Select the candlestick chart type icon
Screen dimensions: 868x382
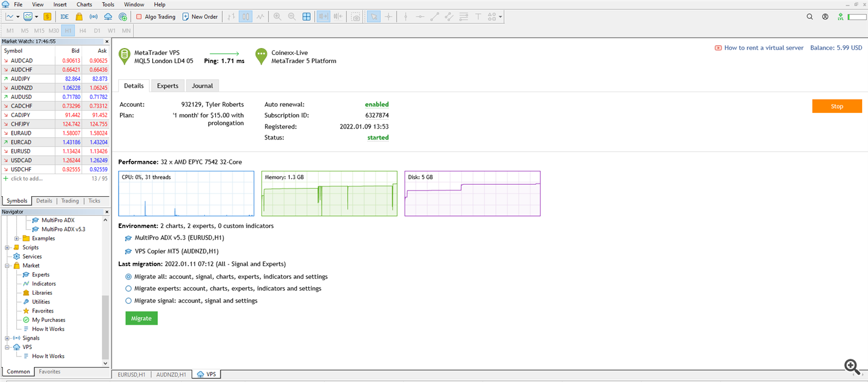[x=246, y=17]
